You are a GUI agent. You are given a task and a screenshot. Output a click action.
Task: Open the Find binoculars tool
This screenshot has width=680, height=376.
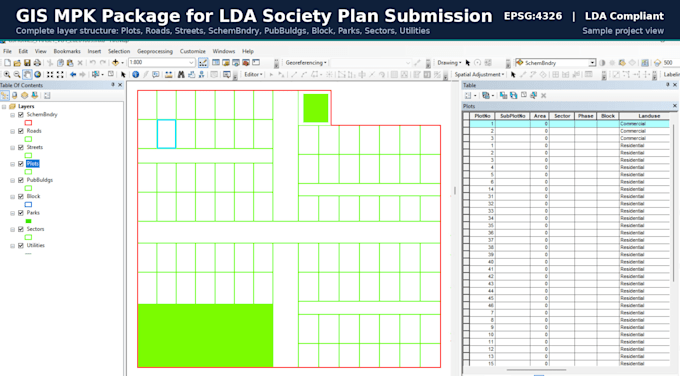[181, 74]
